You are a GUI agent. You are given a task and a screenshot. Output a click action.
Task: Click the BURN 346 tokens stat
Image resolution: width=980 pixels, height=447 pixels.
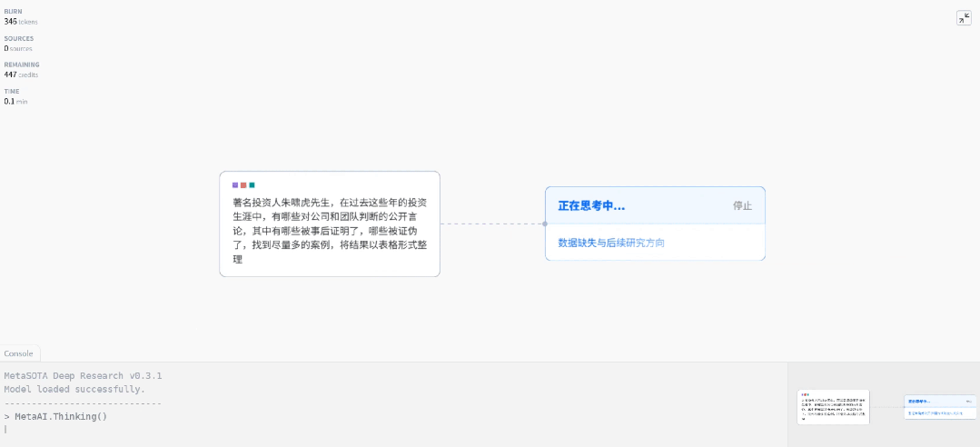(21, 17)
